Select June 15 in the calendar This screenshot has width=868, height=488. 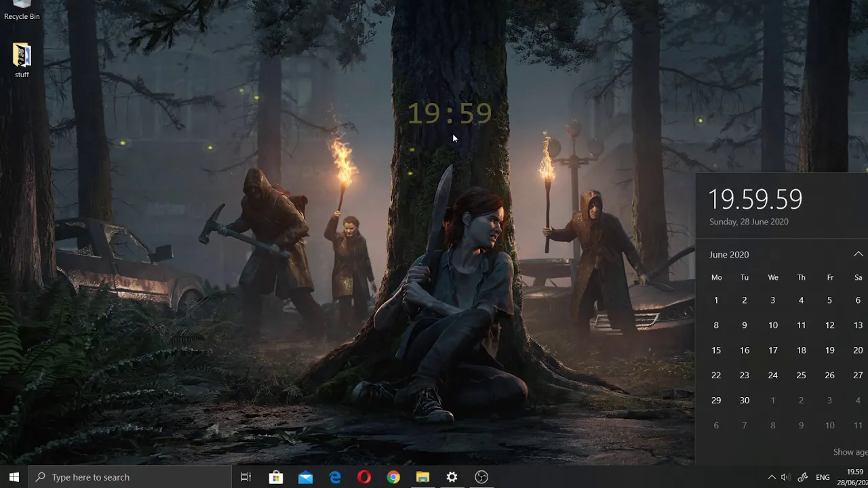pyautogui.click(x=716, y=350)
